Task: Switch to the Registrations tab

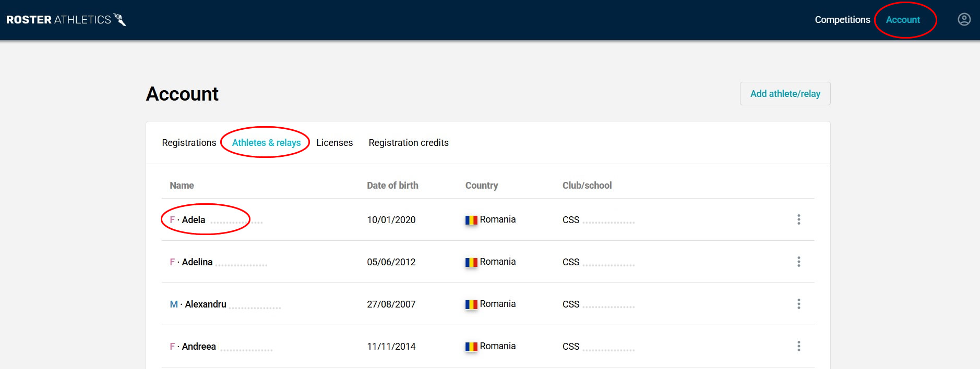Action: pyautogui.click(x=189, y=143)
